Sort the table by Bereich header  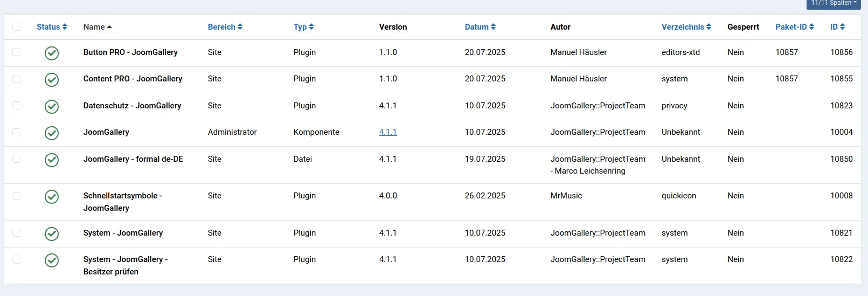225,27
